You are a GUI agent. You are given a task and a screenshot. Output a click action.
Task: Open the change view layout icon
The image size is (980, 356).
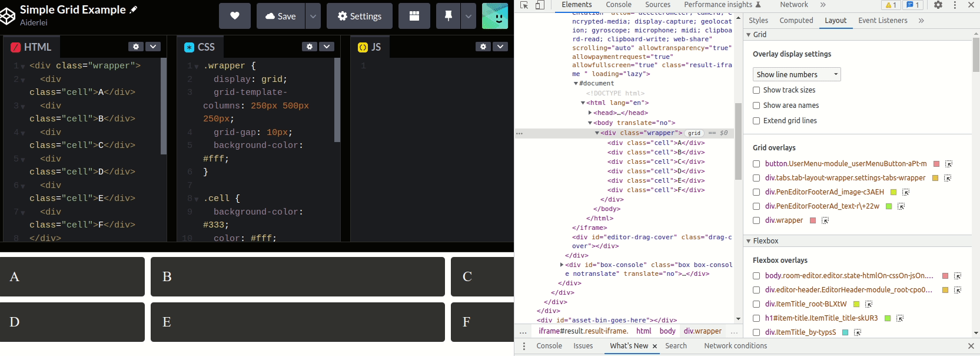[x=414, y=16]
